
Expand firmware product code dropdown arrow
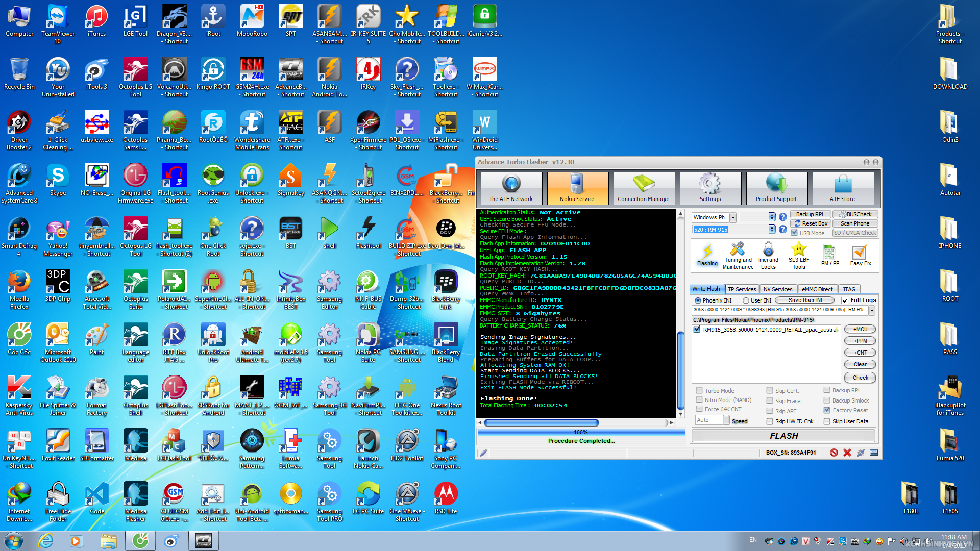872,310
